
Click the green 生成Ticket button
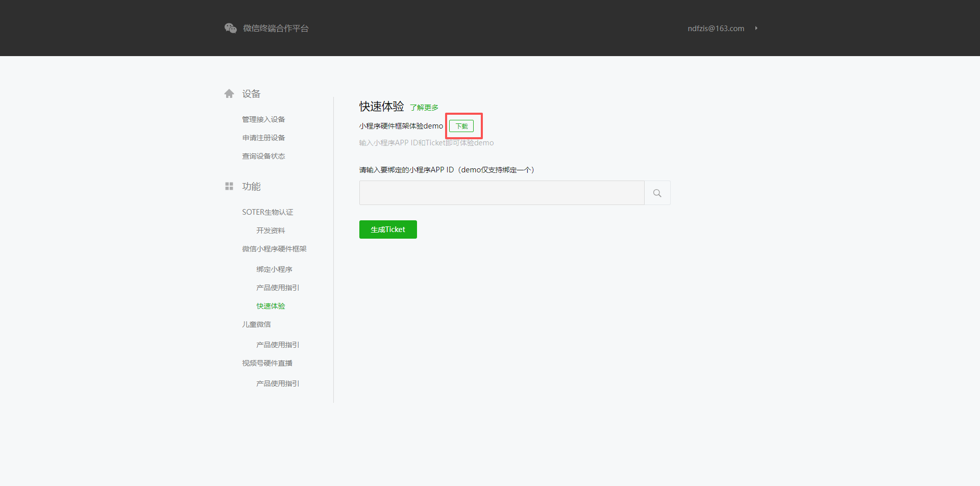tap(388, 229)
